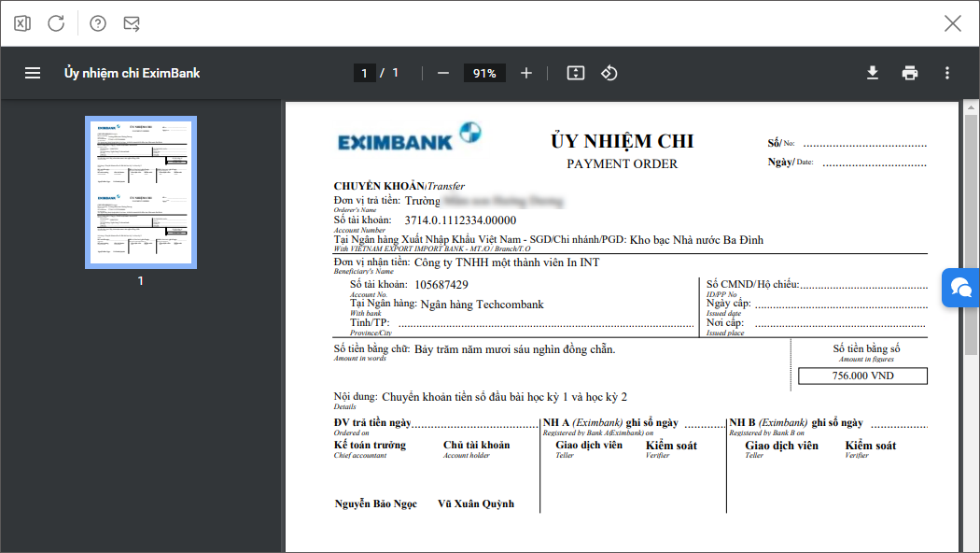Click the 'Chủ tài khoản' label
Viewport: 980px width, 553px height.
[476, 445]
